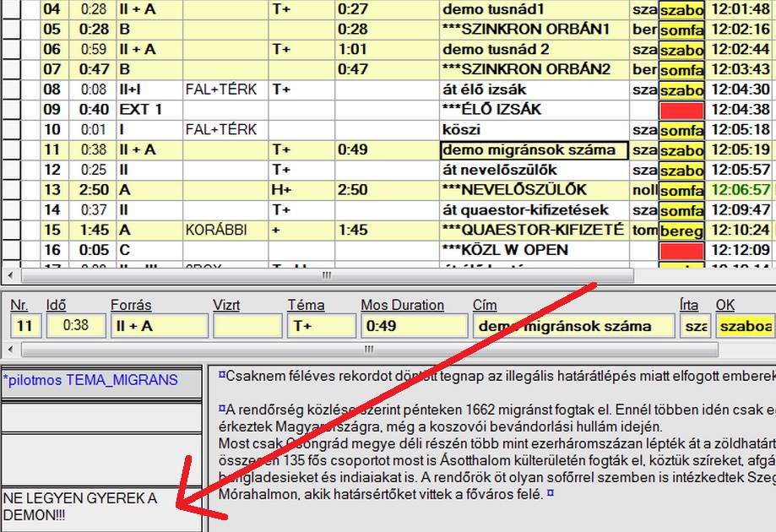This screenshot has height=532, width=776.
Task: Click the OK field showing szaboa
Action: [744, 326]
